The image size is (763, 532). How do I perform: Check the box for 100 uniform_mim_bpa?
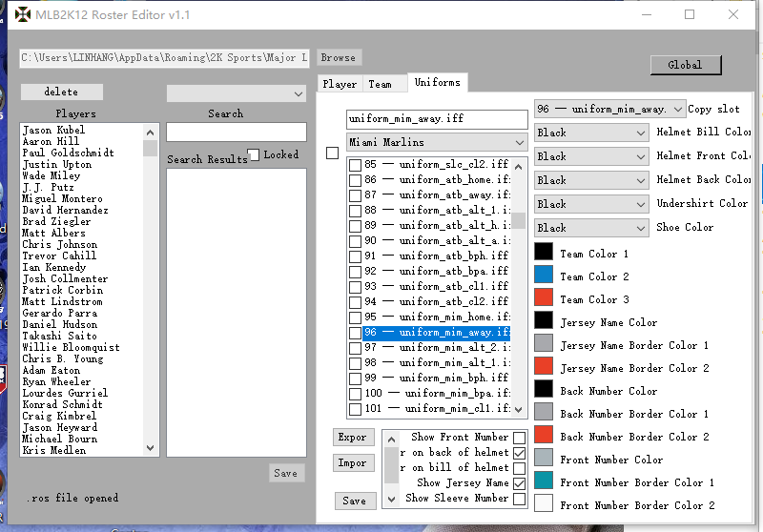[355, 394]
